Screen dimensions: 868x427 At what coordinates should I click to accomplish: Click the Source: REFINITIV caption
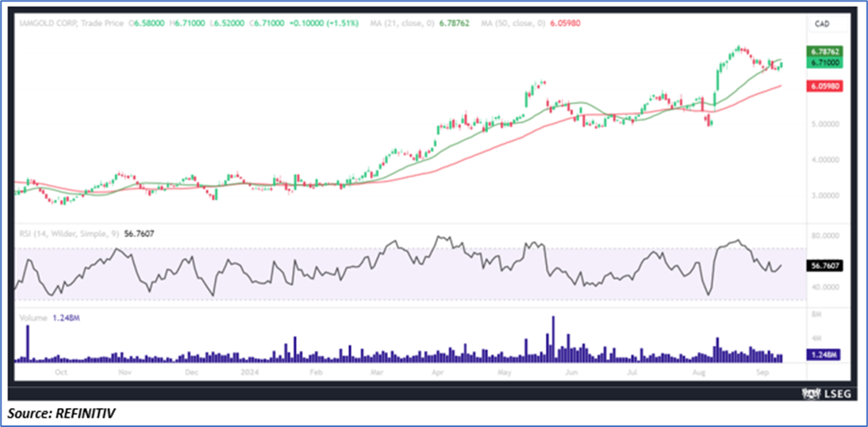(x=61, y=413)
